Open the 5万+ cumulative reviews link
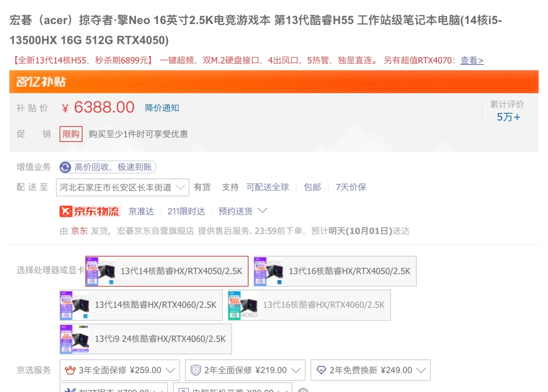This screenshot has height=392, width=548. tap(508, 117)
